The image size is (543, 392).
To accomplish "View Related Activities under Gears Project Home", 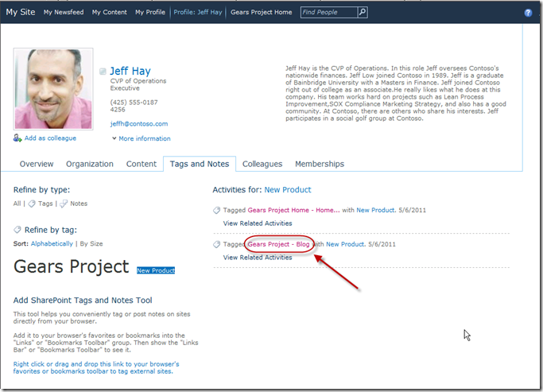I will (258, 223).
